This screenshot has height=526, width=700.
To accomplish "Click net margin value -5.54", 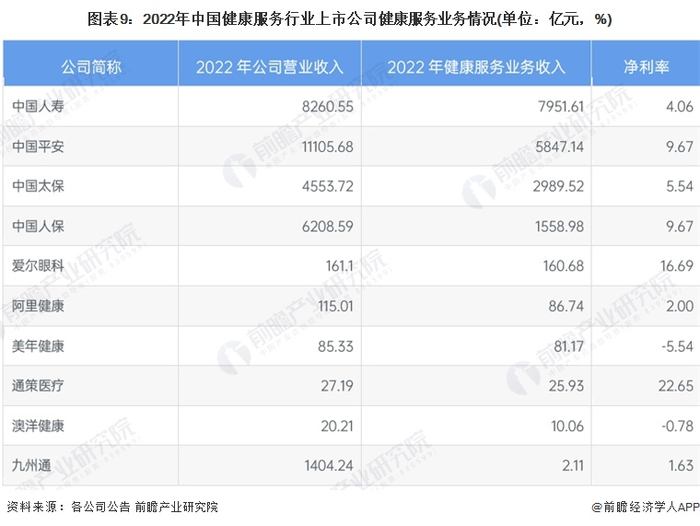I will [x=677, y=346].
